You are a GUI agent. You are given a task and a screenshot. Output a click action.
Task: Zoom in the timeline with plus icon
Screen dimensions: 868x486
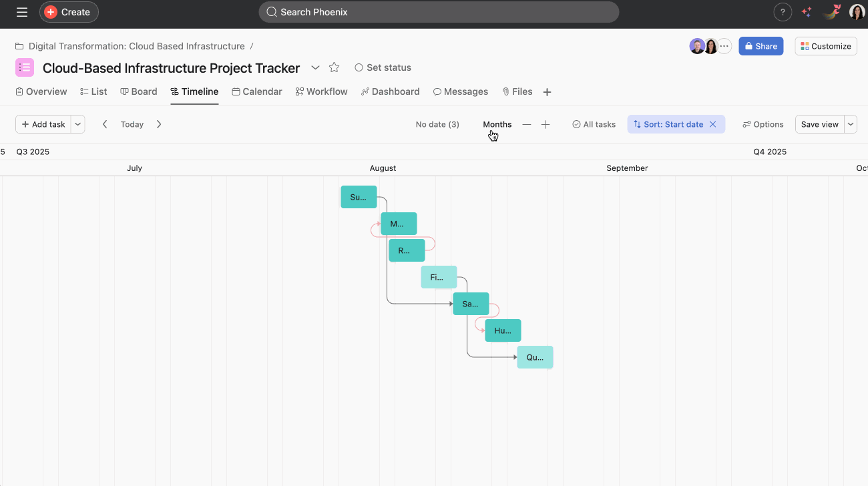[546, 124]
